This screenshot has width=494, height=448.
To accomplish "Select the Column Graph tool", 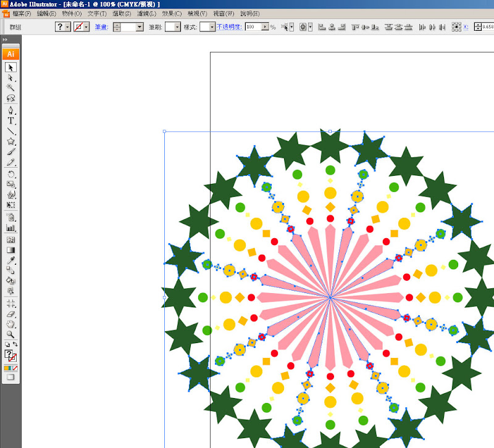I will coord(10,228).
